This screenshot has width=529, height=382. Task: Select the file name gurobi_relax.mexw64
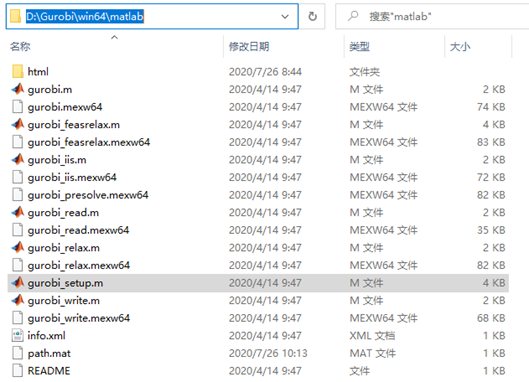[79, 265]
